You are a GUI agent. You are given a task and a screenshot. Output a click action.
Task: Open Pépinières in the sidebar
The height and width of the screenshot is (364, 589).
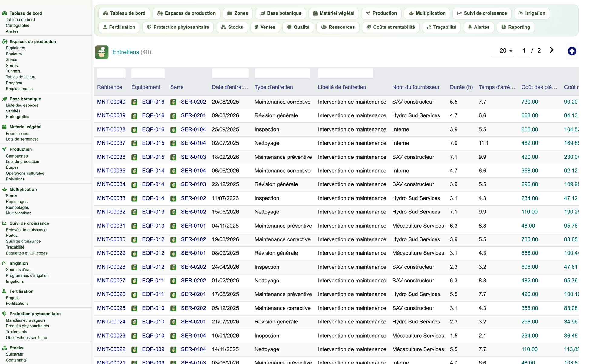tap(15, 48)
